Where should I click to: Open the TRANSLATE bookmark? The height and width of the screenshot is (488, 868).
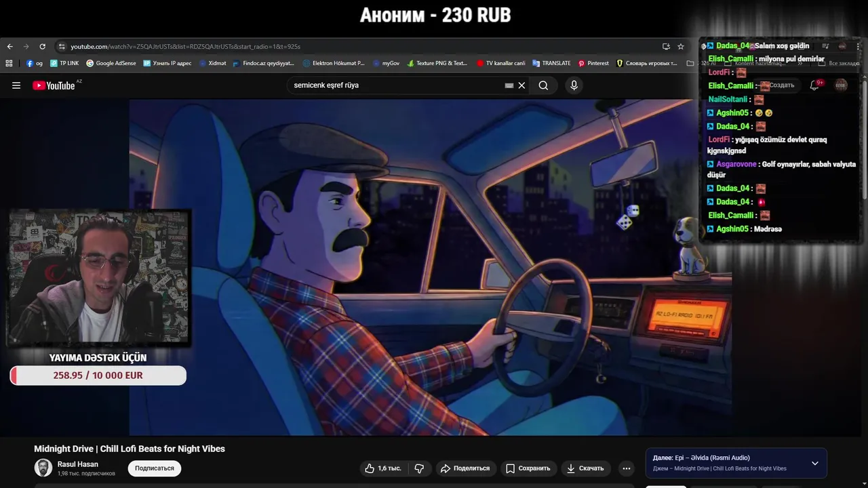tap(551, 63)
